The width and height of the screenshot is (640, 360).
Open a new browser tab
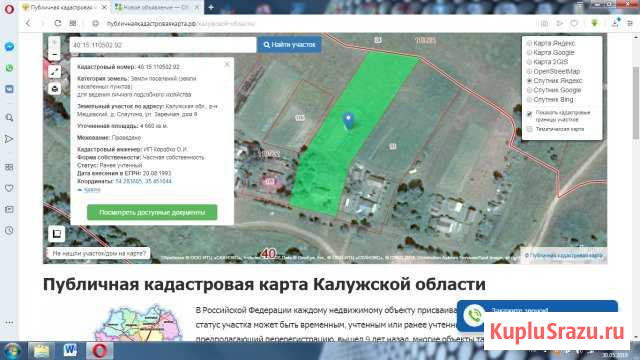point(211,7)
